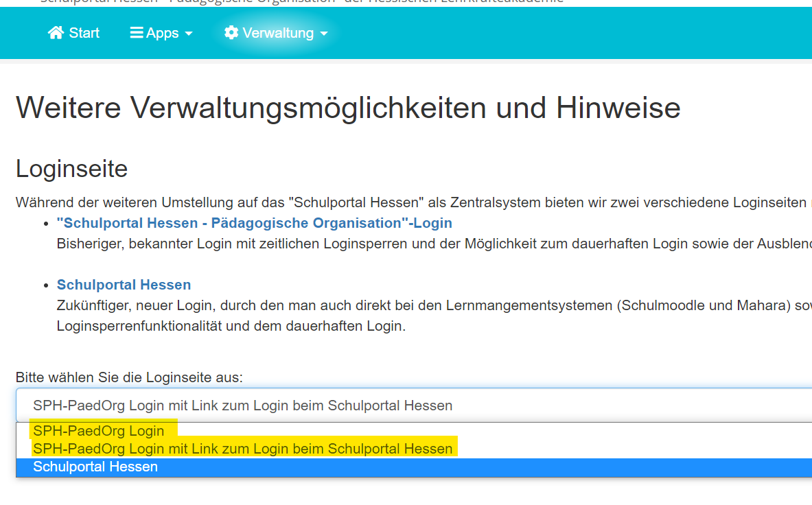The height and width of the screenshot is (505, 812).
Task: Choose the 'SPH-PaedOrg Login' option
Action: click(x=99, y=431)
